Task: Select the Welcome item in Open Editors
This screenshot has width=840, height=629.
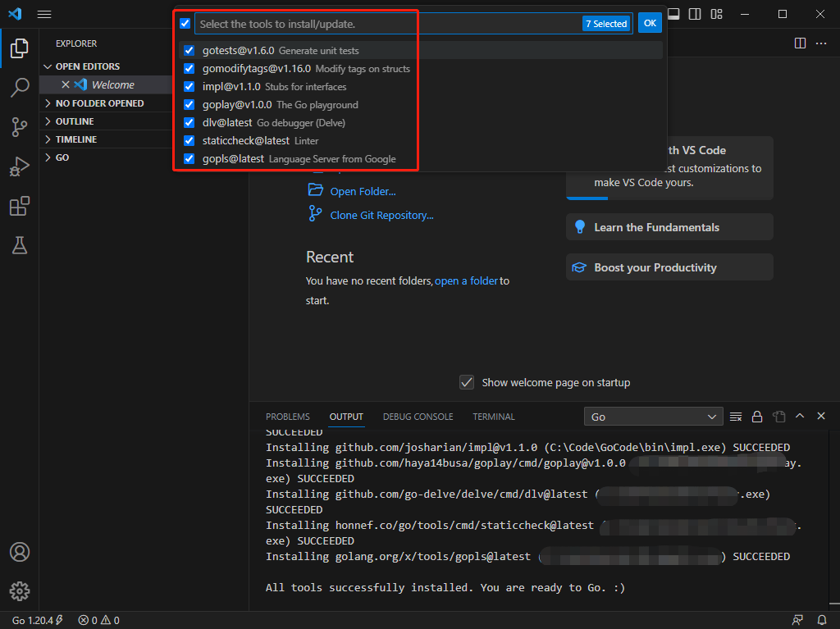Action: (x=112, y=84)
